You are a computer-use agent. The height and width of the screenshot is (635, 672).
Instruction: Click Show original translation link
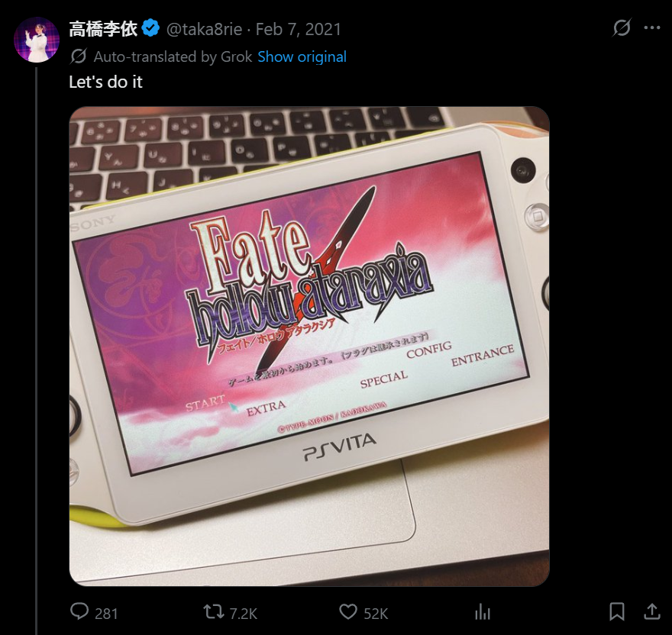pos(302,56)
